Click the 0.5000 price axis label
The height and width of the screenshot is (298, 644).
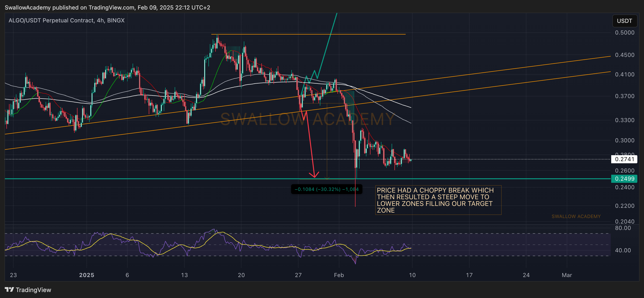coord(625,33)
